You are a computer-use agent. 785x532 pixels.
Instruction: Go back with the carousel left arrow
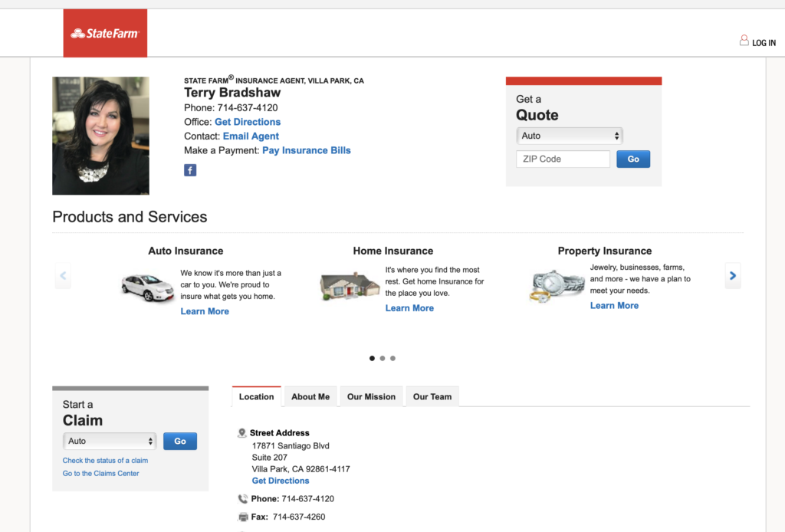(x=63, y=276)
